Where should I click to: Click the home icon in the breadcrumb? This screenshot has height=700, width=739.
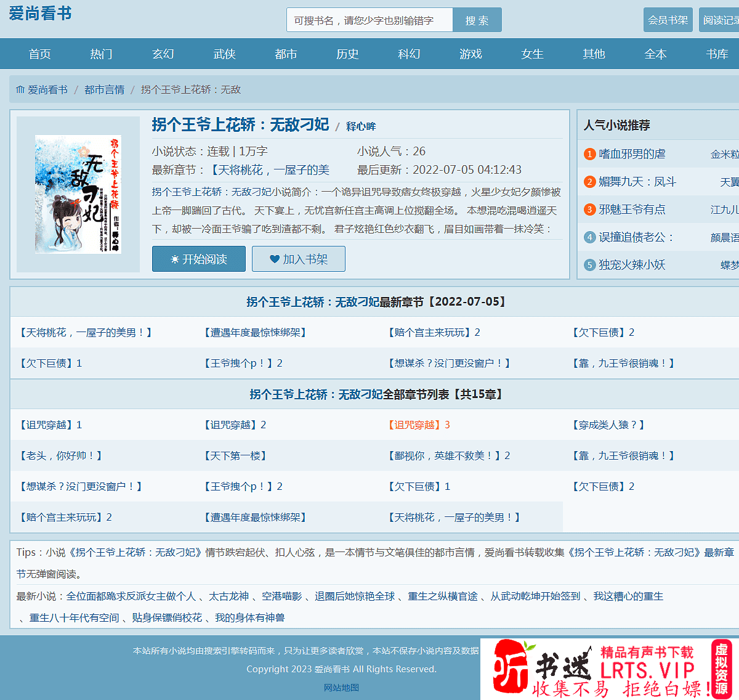[x=20, y=89]
